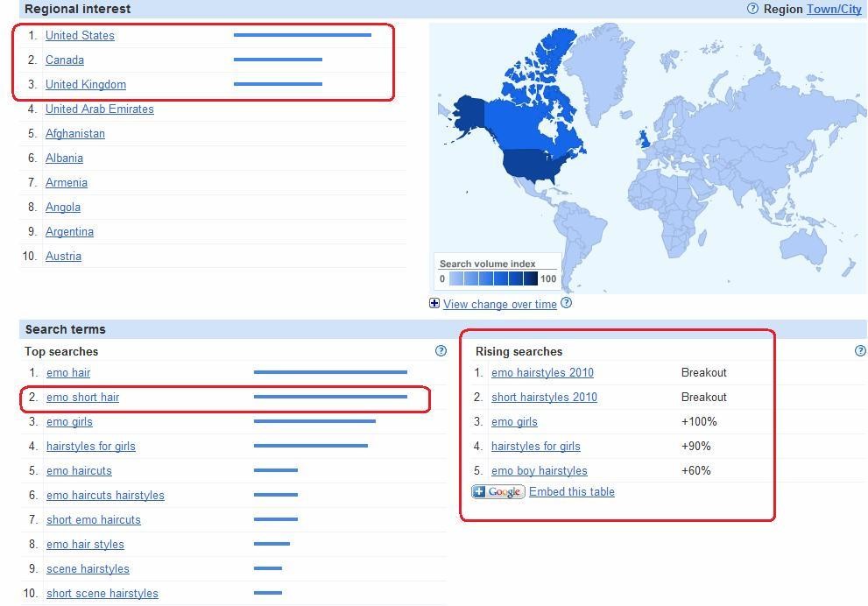Select United Arab Emirates from the regions
This screenshot has height=606, width=868.
tap(99, 109)
